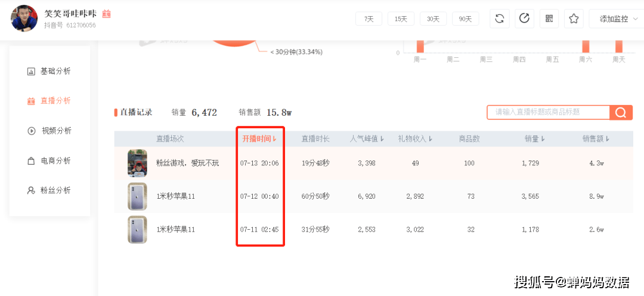Viewport: 644px width, 296px height.
Task: Click the 销售额 15.8w summary
Action: pyautogui.click(x=265, y=112)
